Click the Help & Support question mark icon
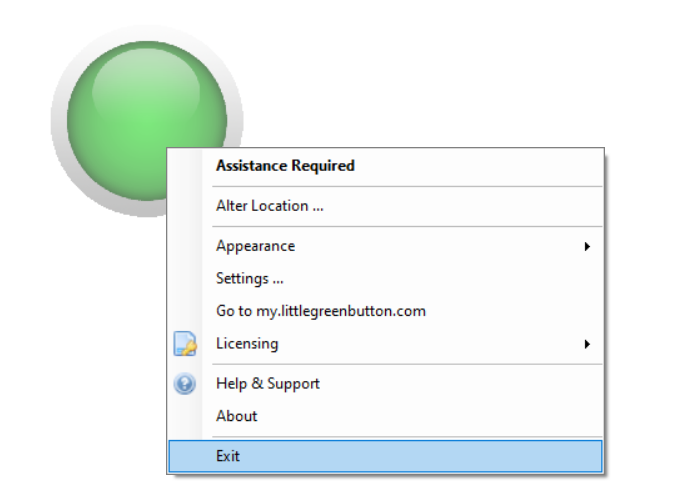 point(185,384)
